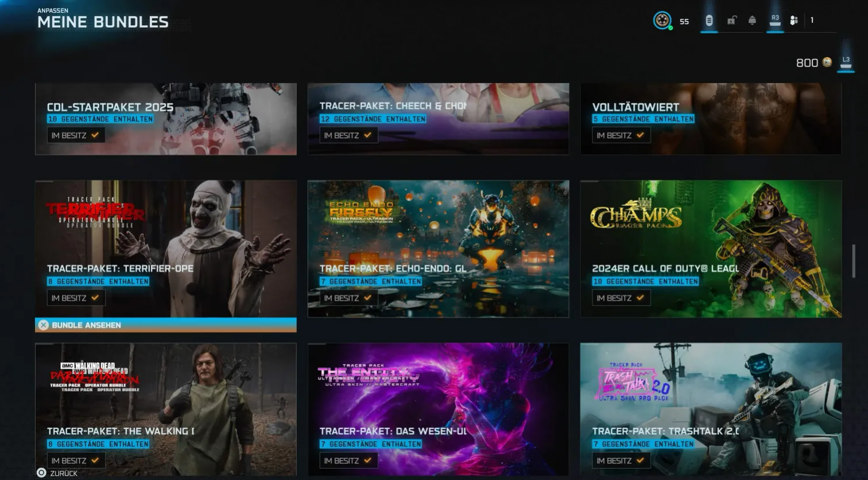Click the bundle list scrollbar handle
The width and height of the screenshot is (868, 480).
[x=854, y=262]
